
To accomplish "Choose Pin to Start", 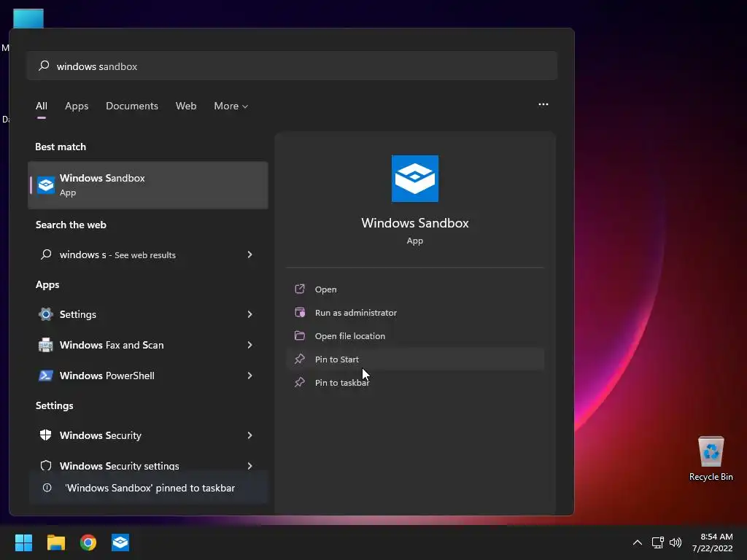I will [415, 359].
